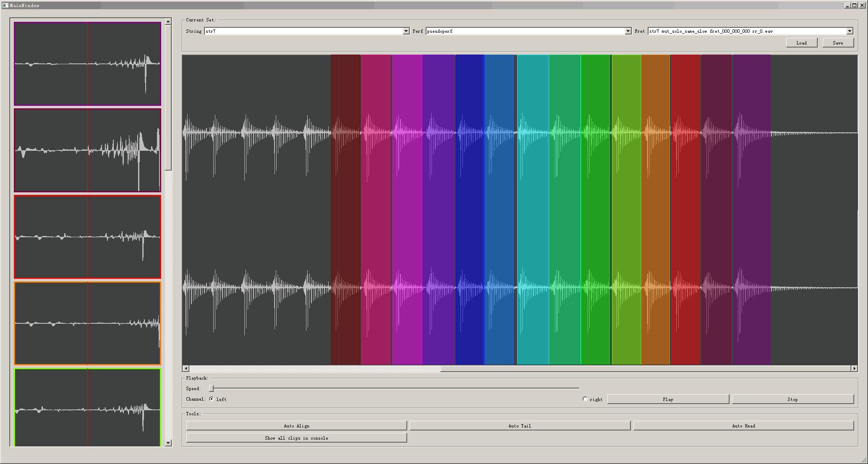
Task: Open the String combo box showing str7
Action: (x=306, y=31)
